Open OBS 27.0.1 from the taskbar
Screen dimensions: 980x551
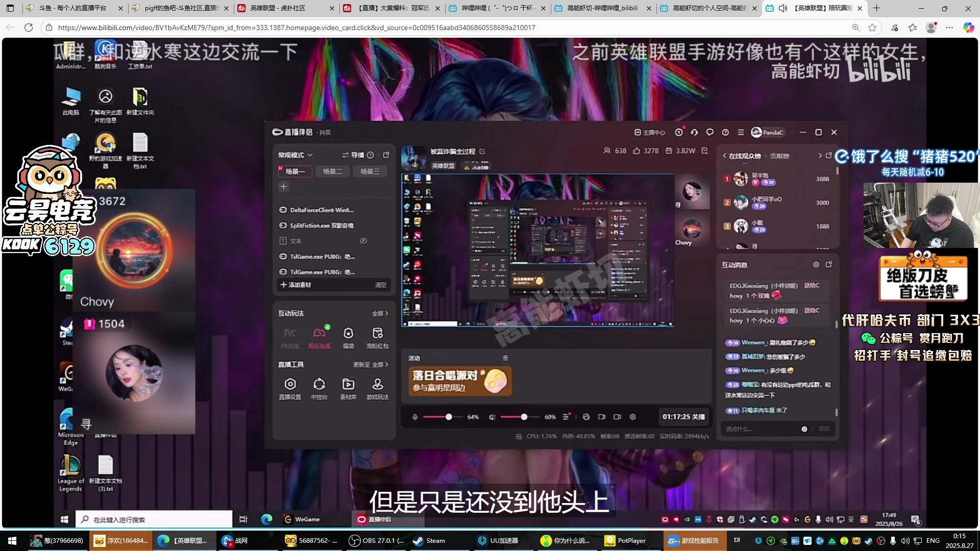pos(376,541)
